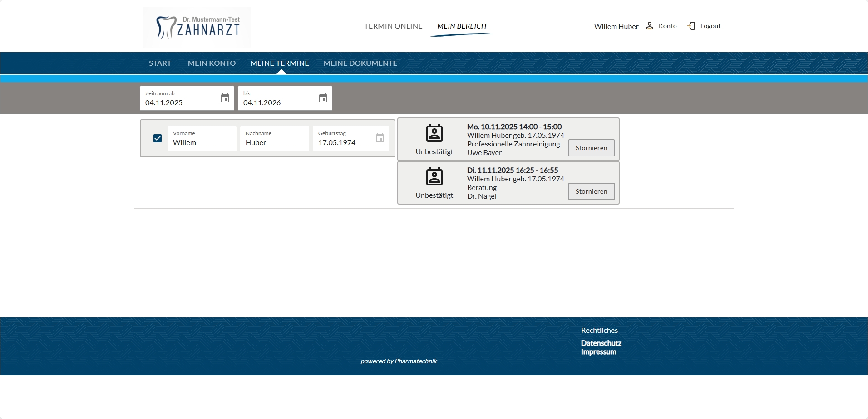Click the Nachname field showing Huber
Screen dimensions: 868x419
[x=274, y=142]
